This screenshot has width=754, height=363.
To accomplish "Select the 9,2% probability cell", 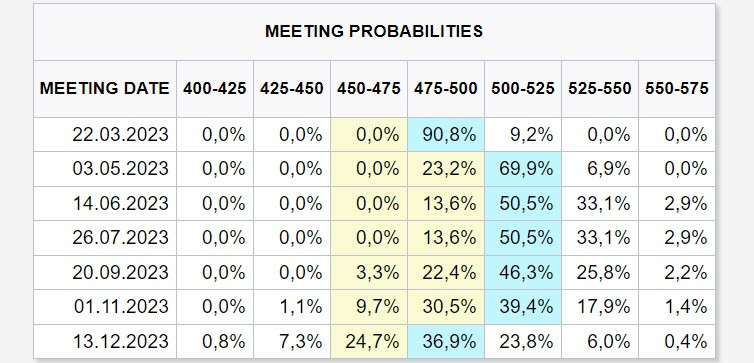I will tap(523, 135).
